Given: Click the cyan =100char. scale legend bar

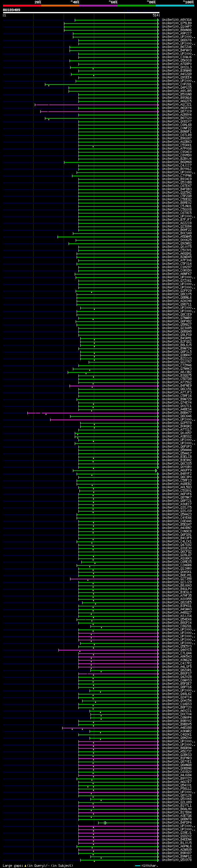Looking at the screenshot, I should [x=138, y=866].
